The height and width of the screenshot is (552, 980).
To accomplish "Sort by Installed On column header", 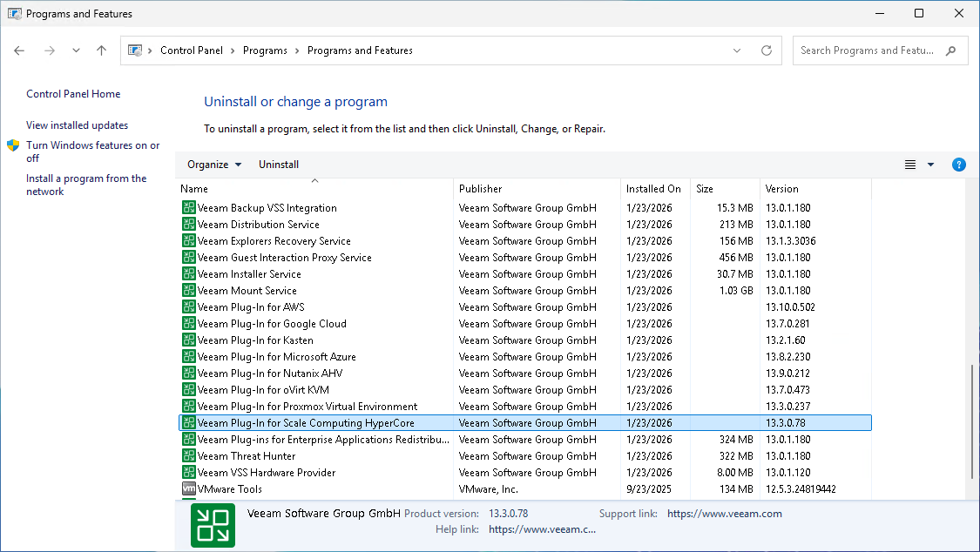I will tap(656, 189).
